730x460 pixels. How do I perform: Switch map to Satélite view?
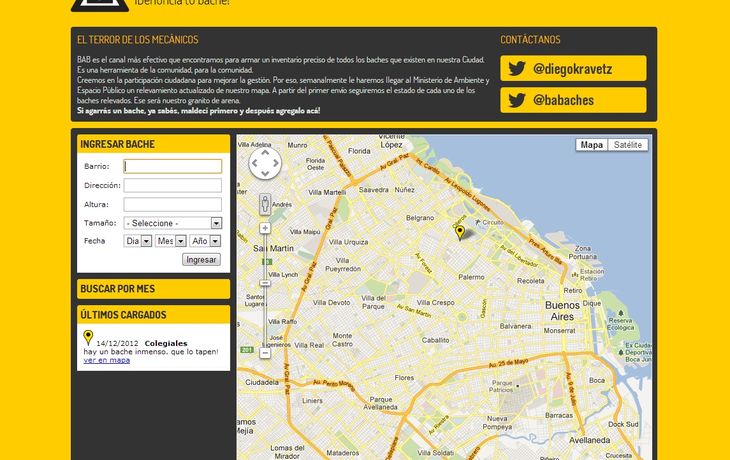628,145
